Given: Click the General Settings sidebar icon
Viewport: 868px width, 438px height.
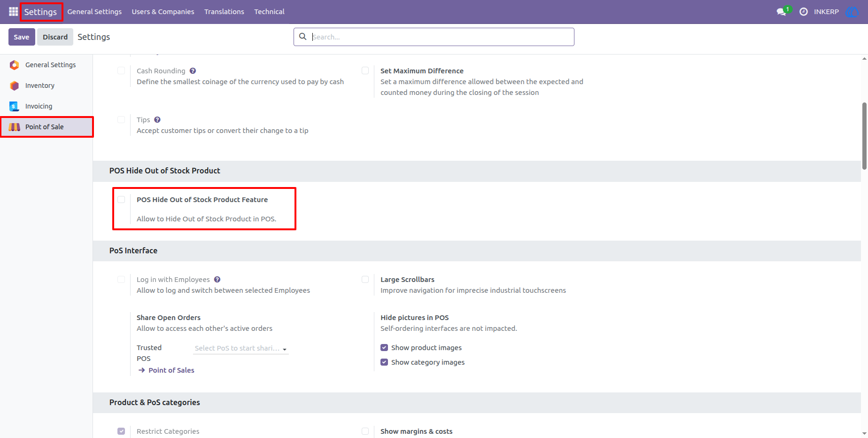Looking at the screenshot, I should [15, 65].
